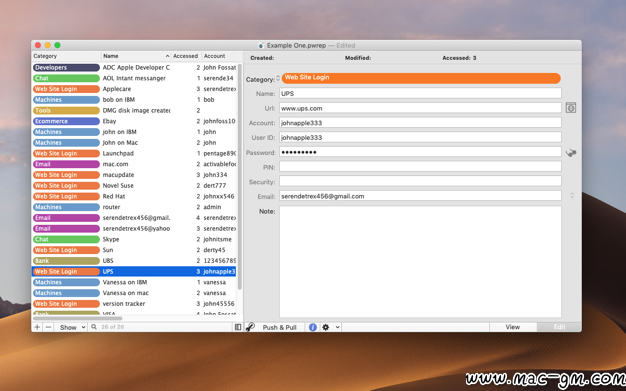Open the blue info icon
Screen dimensions: 626x391
coord(313,327)
